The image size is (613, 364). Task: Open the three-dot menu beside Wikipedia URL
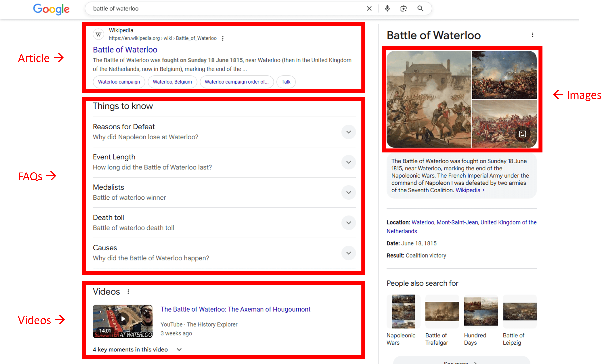[222, 38]
